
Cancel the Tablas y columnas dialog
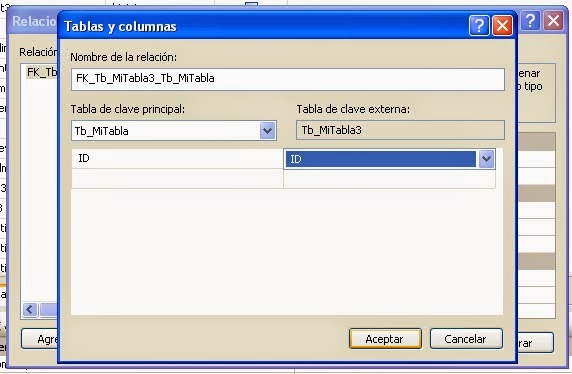(466, 339)
